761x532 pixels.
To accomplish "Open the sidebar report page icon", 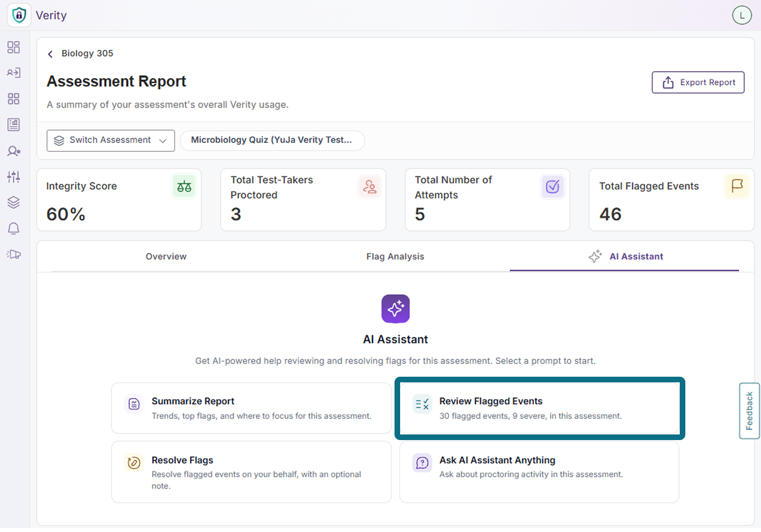I will (x=13, y=124).
